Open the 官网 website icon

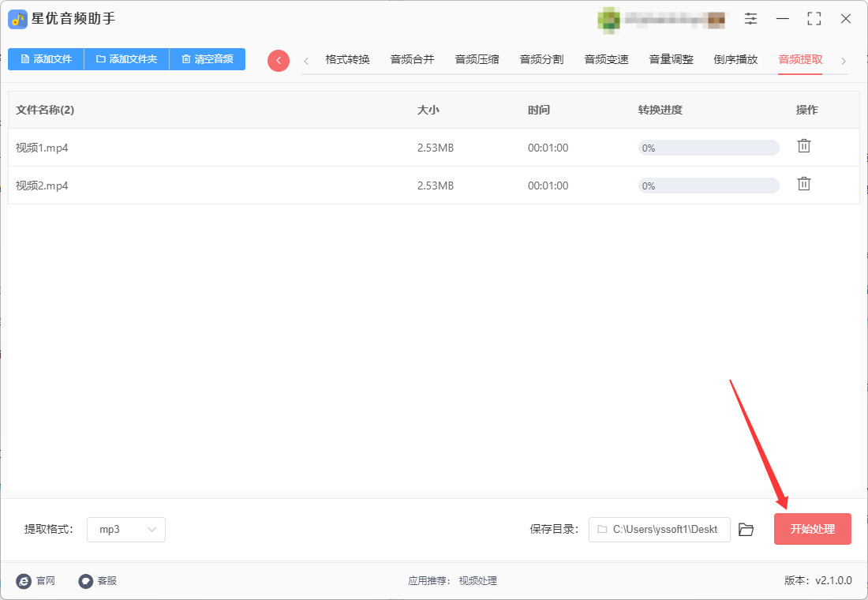click(x=24, y=581)
